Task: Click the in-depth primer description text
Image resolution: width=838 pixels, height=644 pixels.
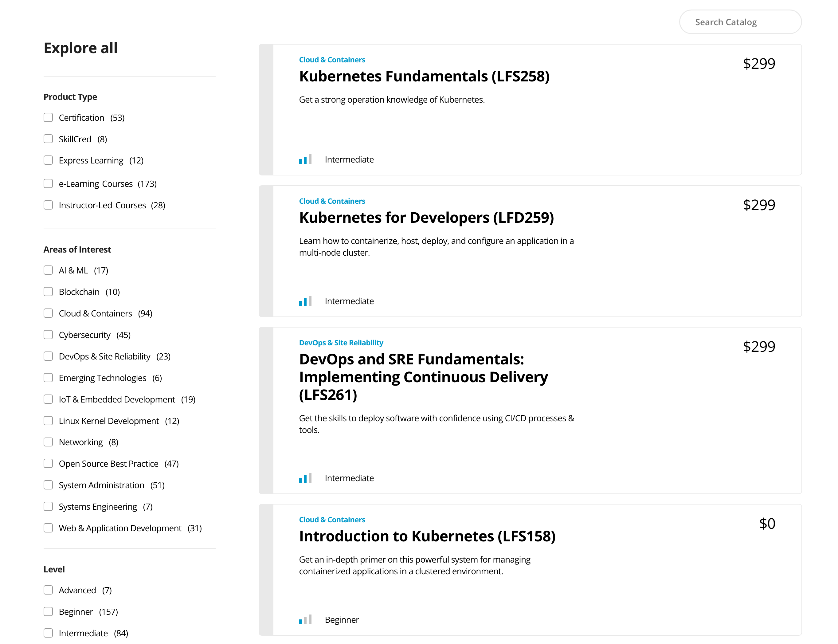Action: (x=415, y=565)
